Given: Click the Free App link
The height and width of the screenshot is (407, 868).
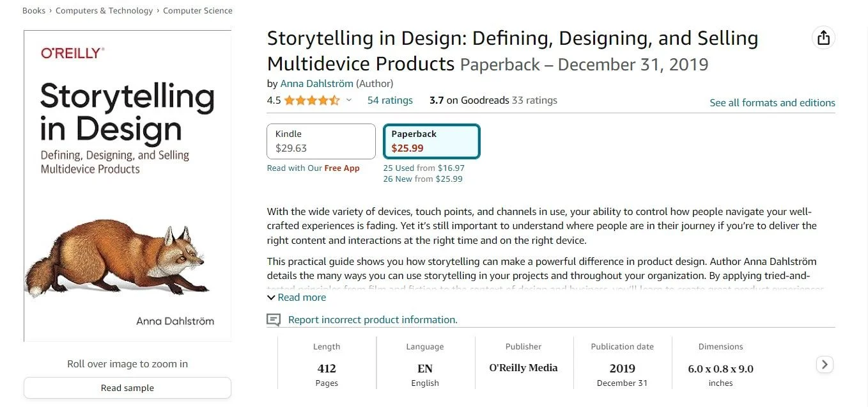Looking at the screenshot, I should [342, 168].
